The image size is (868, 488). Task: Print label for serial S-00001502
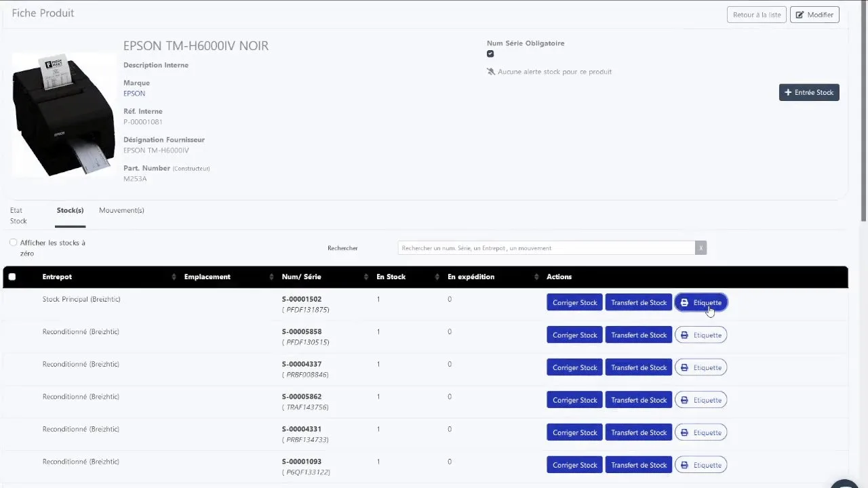pos(701,302)
